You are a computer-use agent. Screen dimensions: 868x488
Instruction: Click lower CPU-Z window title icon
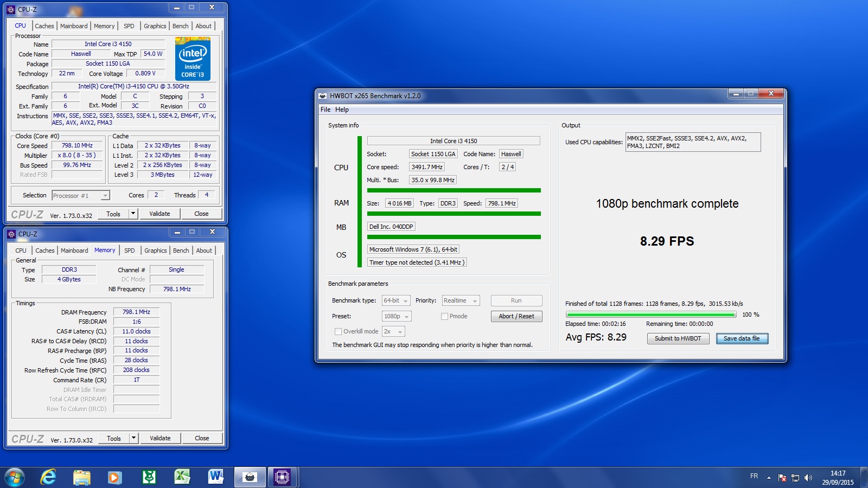tap(11, 234)
